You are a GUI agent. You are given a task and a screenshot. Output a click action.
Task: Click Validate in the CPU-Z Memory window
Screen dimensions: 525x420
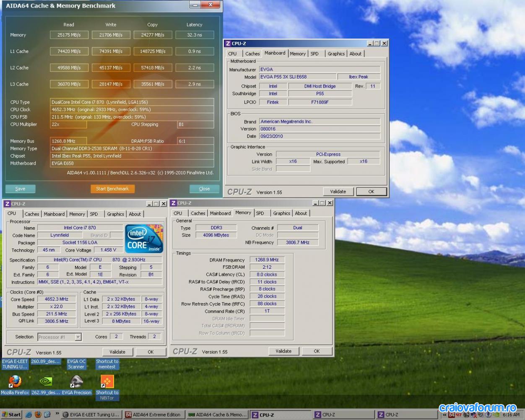(x=283, y=351)
